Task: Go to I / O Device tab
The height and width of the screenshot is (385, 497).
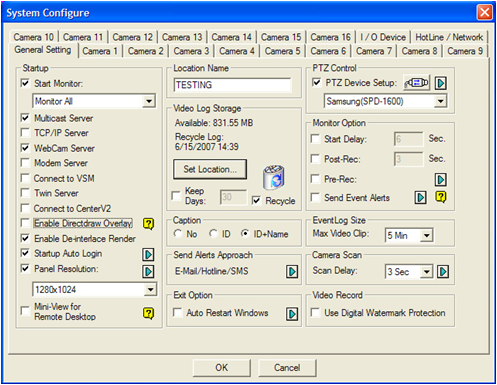Action: [383, 37]
